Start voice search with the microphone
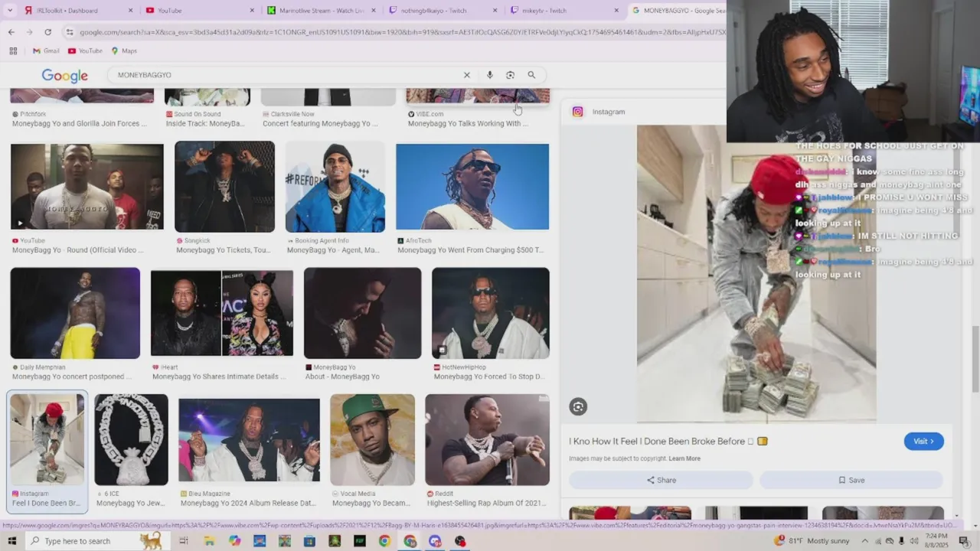This screenshot has height=551, width=980. tap(489, 75)
